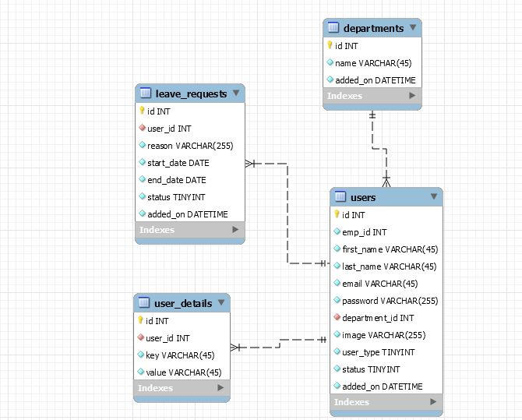
Task: Collapse the users table using header arrow
Action: tap(433, 196)
